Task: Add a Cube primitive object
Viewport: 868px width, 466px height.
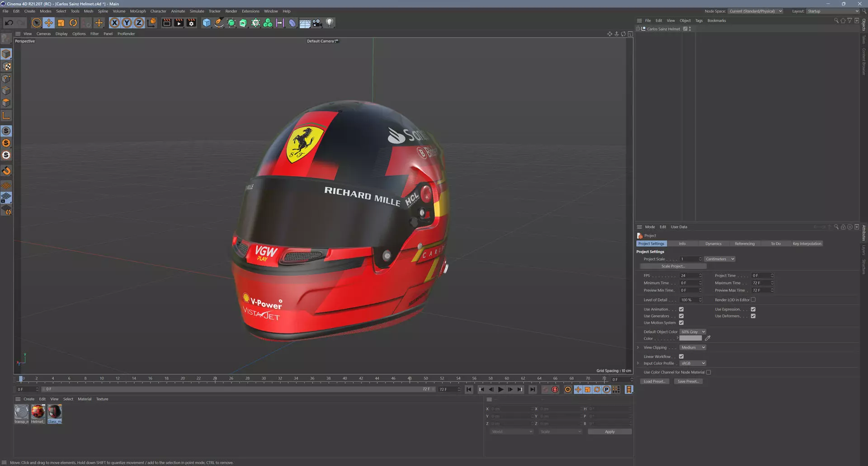Action: tap(207, 23)
